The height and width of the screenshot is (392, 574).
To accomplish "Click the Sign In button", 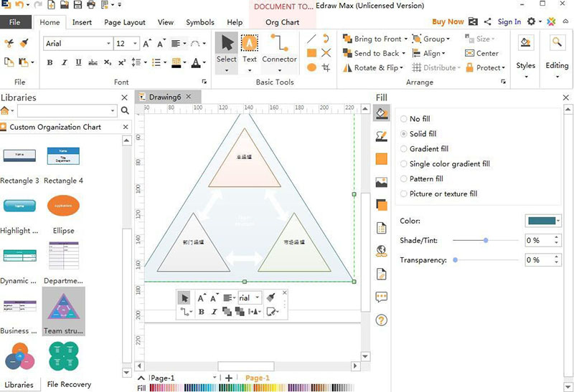I will (x=509, y=22).
